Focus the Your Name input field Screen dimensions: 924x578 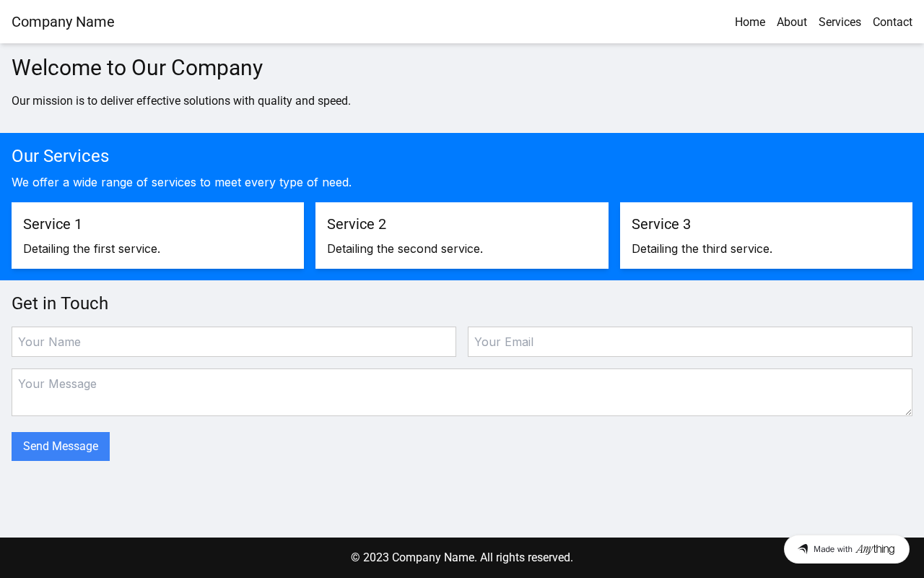(234, 342)
